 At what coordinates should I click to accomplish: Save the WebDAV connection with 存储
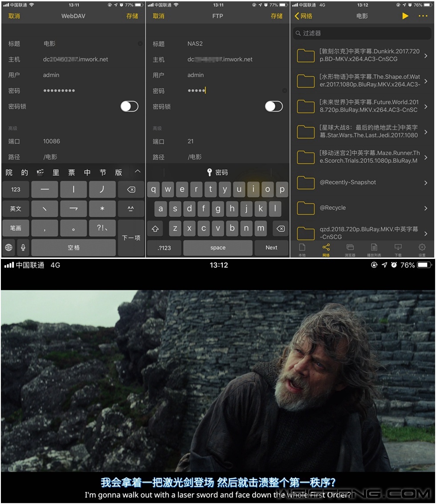[132, 16]
